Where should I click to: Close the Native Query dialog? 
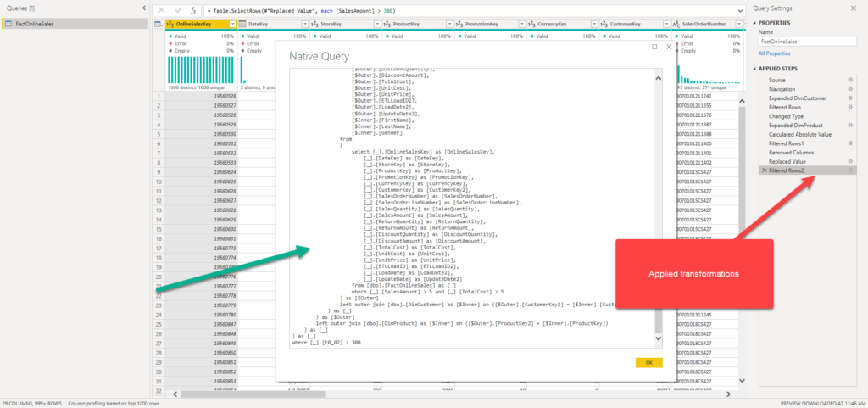point(669,47)
